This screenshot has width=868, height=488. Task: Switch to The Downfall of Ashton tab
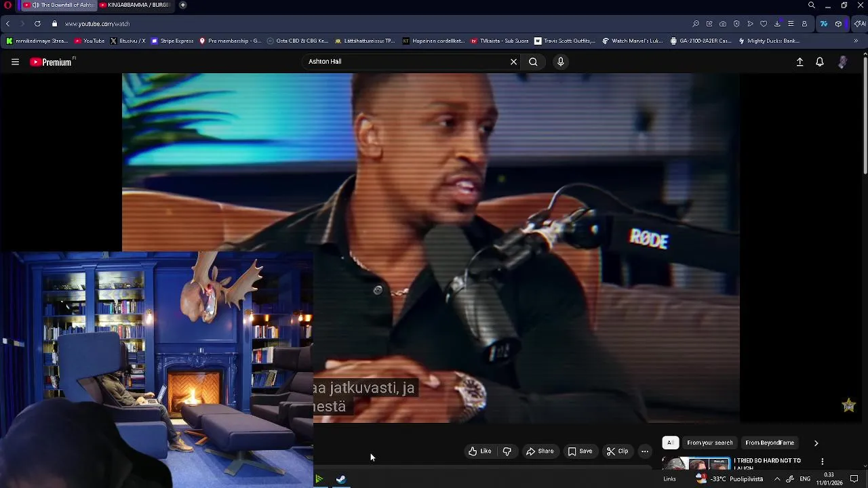click(x=60, y=5)
